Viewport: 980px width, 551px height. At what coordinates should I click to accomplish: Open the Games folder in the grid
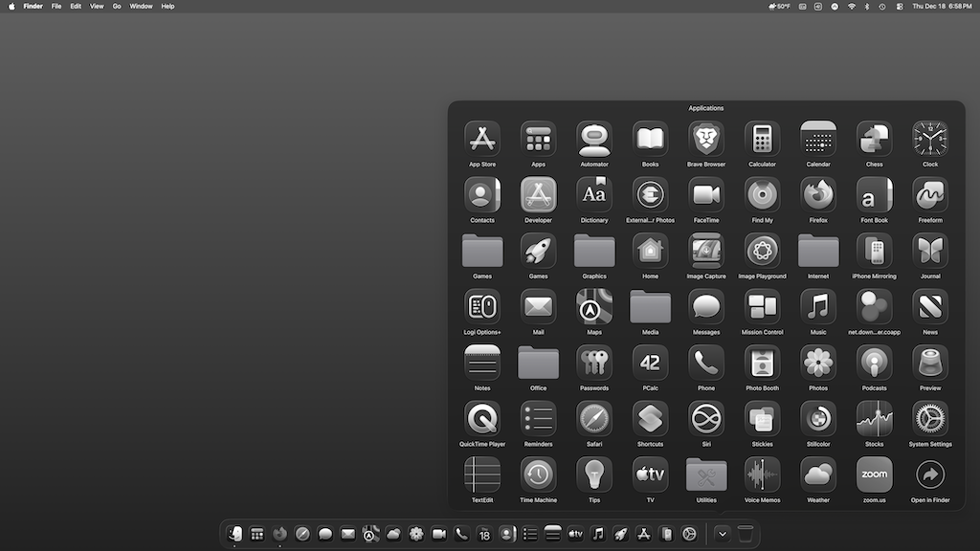(482, 251)
